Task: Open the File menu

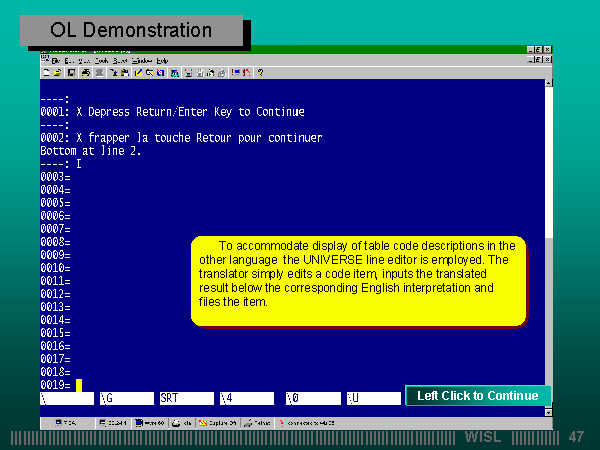Action: click(x=55, y=61)
